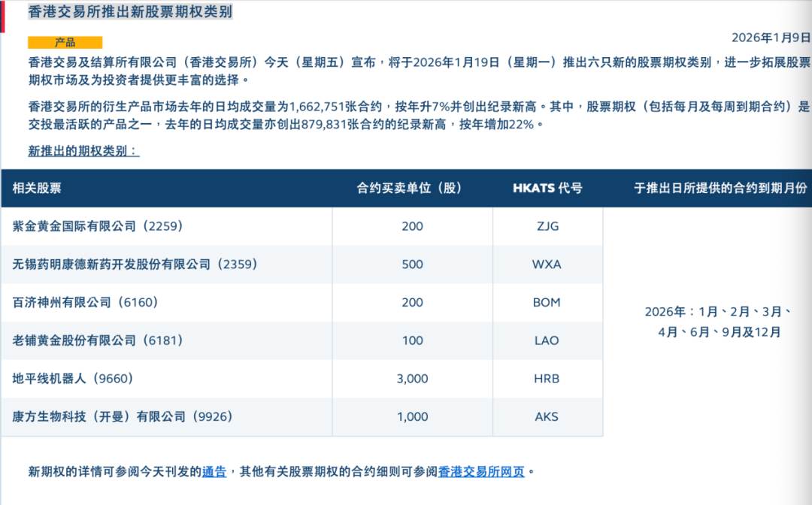
Task: Select the 无锡药明康德新药开发股份有限公司 (2359) cell
Action: pyautogui.click(x=135, y=265)
